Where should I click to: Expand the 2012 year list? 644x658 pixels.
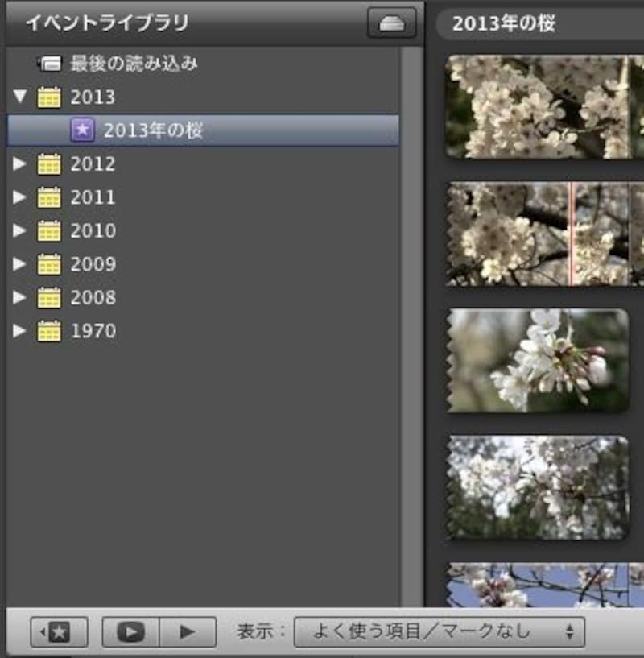[18, 163]
